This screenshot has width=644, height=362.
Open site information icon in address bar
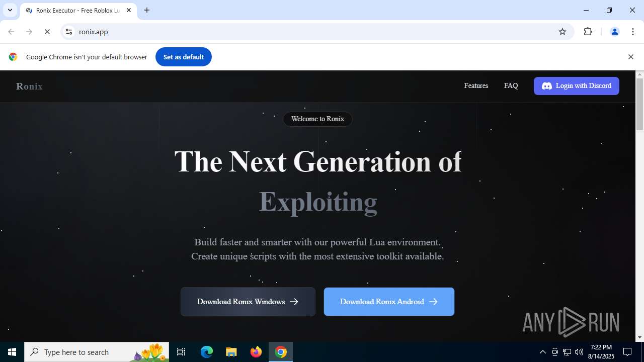(69, 32)
